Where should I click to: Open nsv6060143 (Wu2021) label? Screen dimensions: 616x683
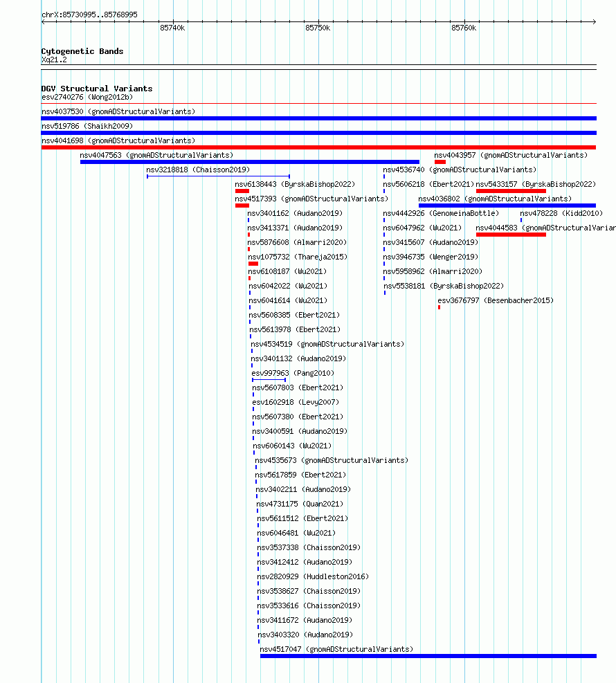[x=292, y=446]
